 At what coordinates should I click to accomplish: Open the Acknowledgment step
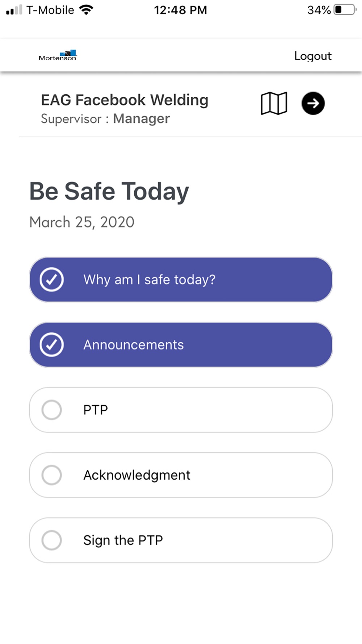(181, 475)
